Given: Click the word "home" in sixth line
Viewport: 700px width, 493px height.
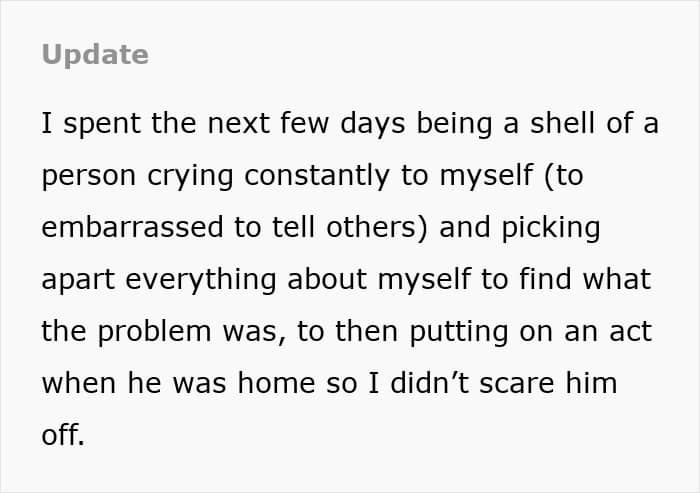Looking at the screenshot, I should pos(276,383).
